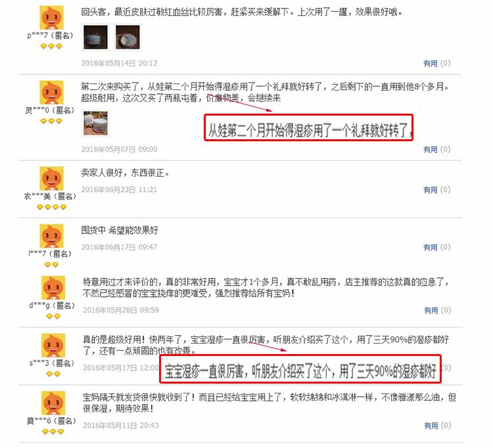
Task: Mark the 2016年06月17日 review as 有用
Action: pyautogui.click(x=430, y=247)
